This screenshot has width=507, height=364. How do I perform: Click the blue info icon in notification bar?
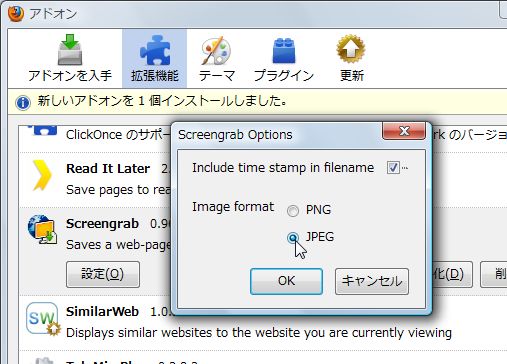(x=23, y=103)
